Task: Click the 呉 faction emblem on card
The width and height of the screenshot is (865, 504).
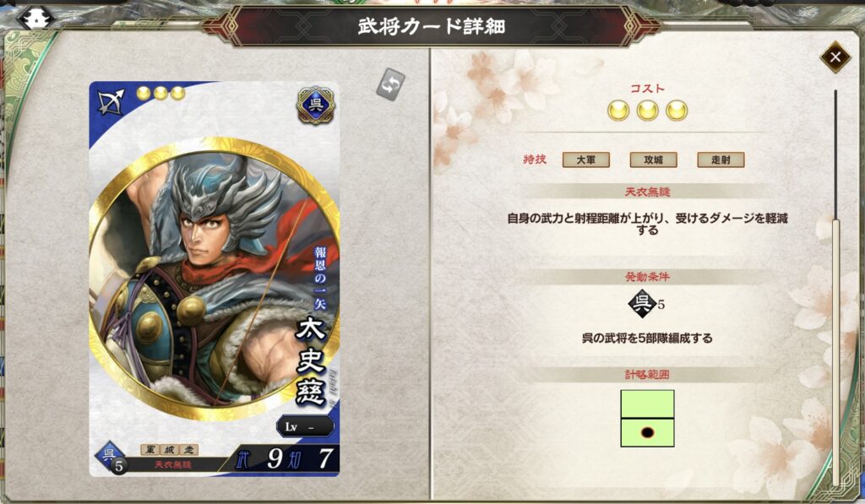Action: tap(315, 105)
